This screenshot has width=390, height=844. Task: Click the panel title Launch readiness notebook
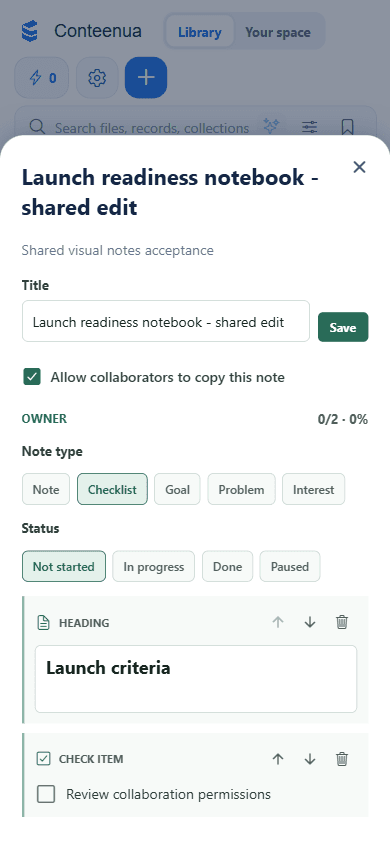coord(171,192)
